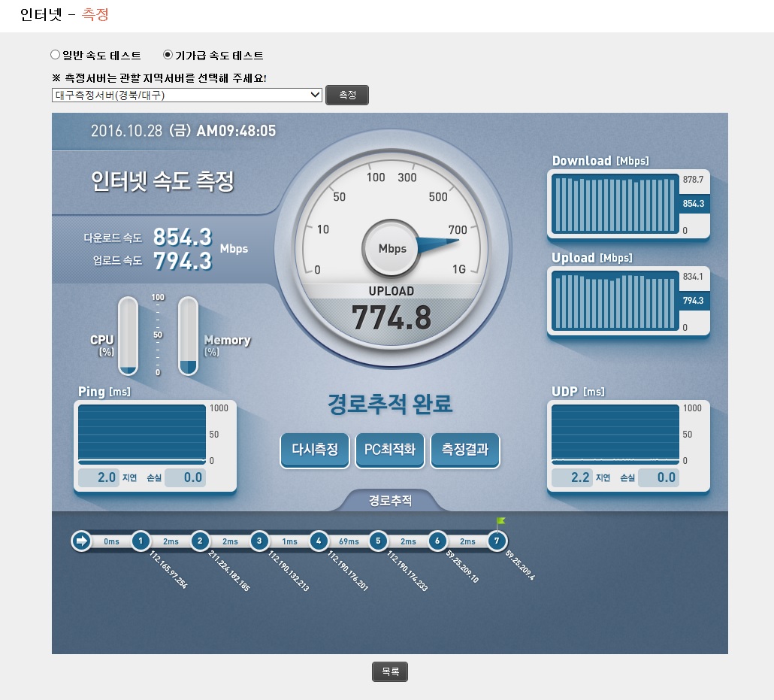The width and height of the screenshot is (774, 700).
Task: Click hop 6 circle in traceroute
Action: tap(437, 541)
